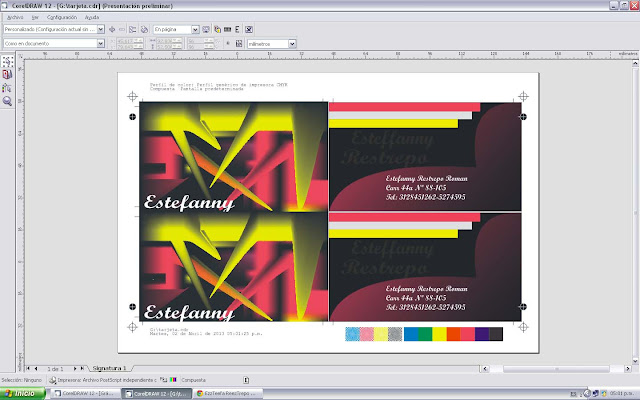Click vertical scrollbar up arrow

pyautogui.click(x=635, y=63)
